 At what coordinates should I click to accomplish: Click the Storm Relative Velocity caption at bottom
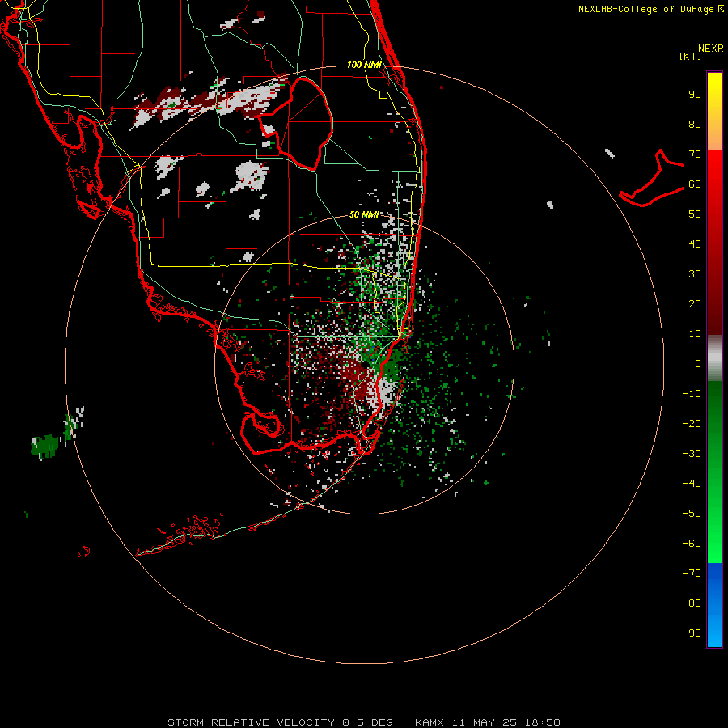click(363, 722)
